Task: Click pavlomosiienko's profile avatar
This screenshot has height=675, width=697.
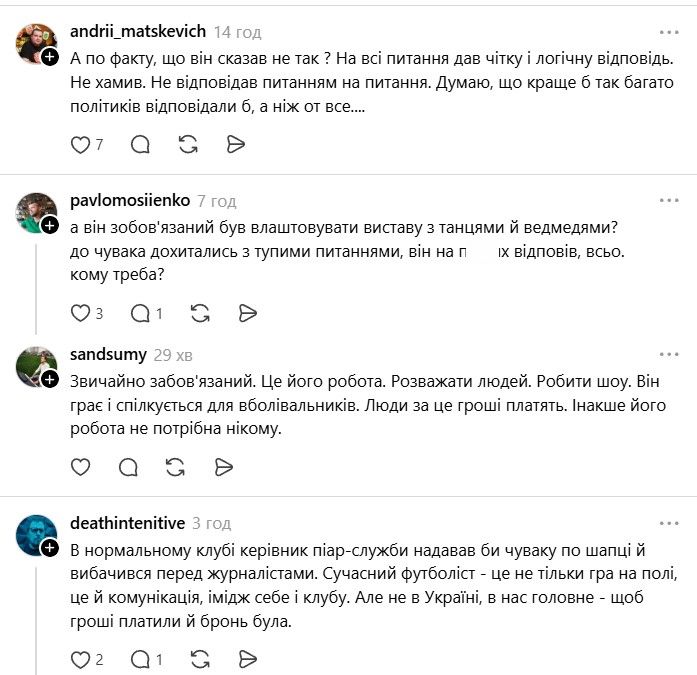Action: tap(36, 211)
